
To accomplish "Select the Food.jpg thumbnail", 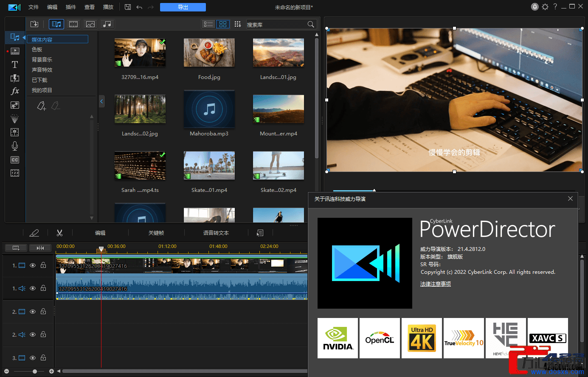I will coord(209,53).
